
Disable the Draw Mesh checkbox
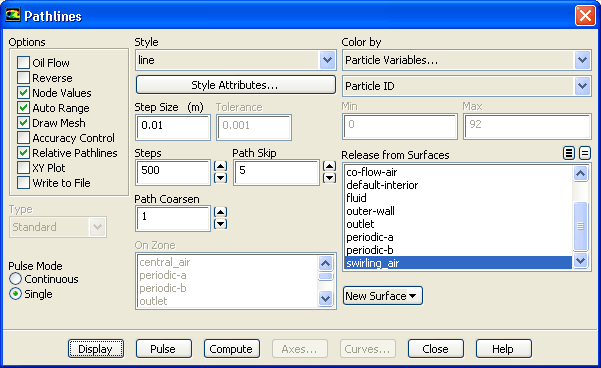(x=23, y=123)
